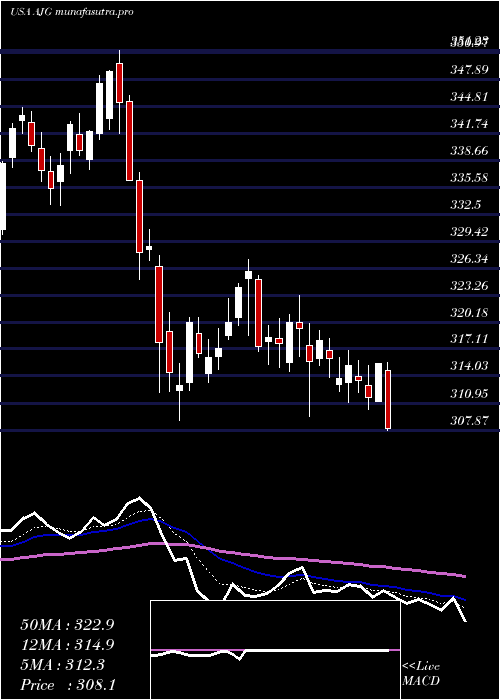The width and height of the screenshot is (500, 700).
Task: Click the '<<Live MACD' label
Action: tap(421, 673)
